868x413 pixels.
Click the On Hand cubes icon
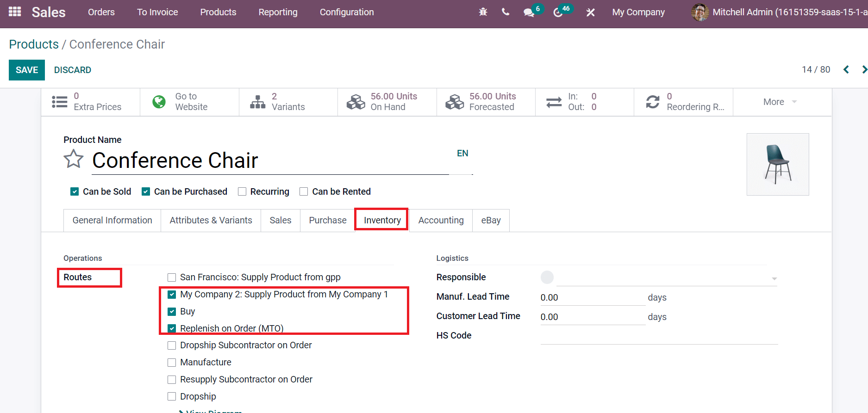[x=356, y=102]
